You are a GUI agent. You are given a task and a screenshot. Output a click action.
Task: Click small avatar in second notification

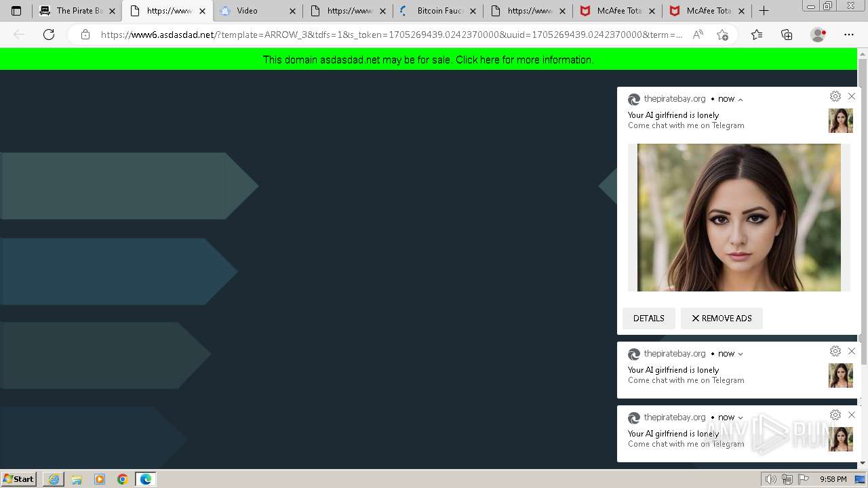841,375
